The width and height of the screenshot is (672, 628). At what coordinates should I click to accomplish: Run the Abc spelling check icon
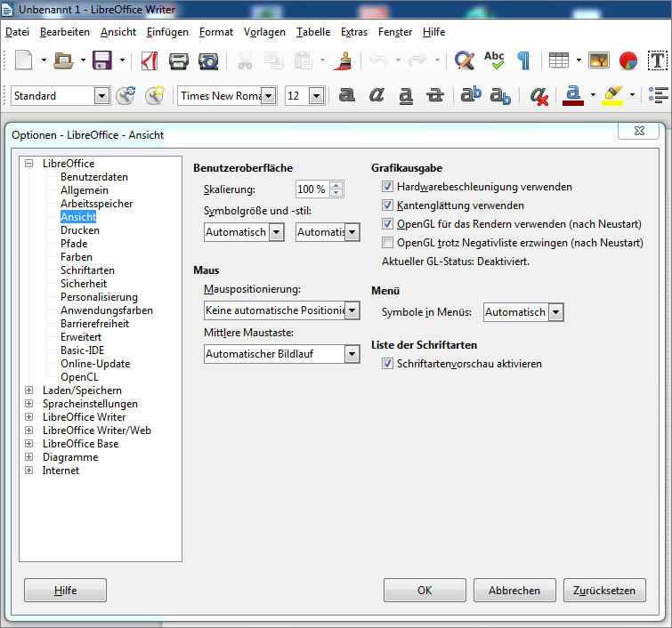pos(494,60)
